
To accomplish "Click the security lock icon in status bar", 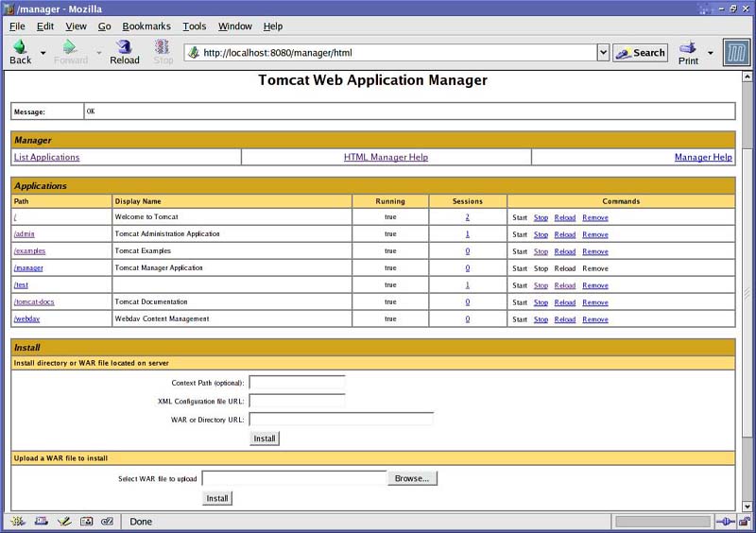I will tap(745, 521).
